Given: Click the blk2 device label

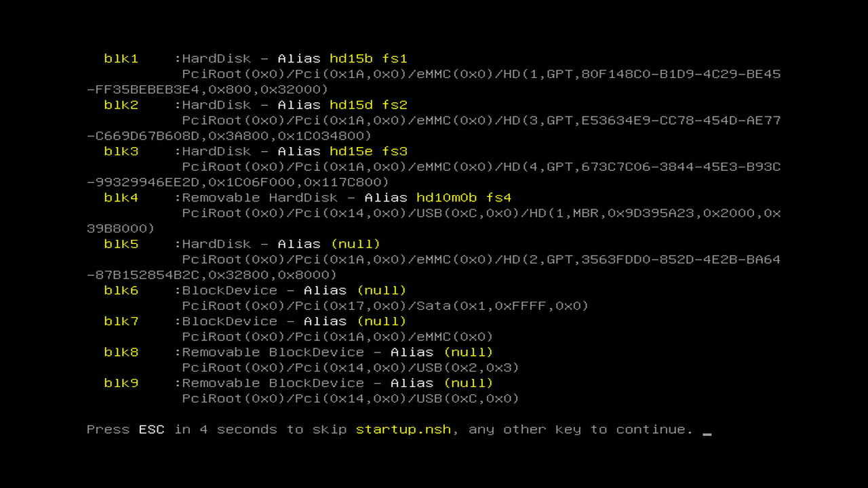Looking at the screenshot, I should click(x=121, y=105).
